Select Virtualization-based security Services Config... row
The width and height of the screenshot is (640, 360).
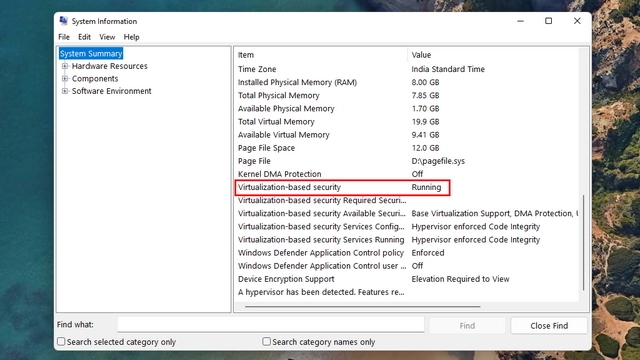click(x=407, y=226)
